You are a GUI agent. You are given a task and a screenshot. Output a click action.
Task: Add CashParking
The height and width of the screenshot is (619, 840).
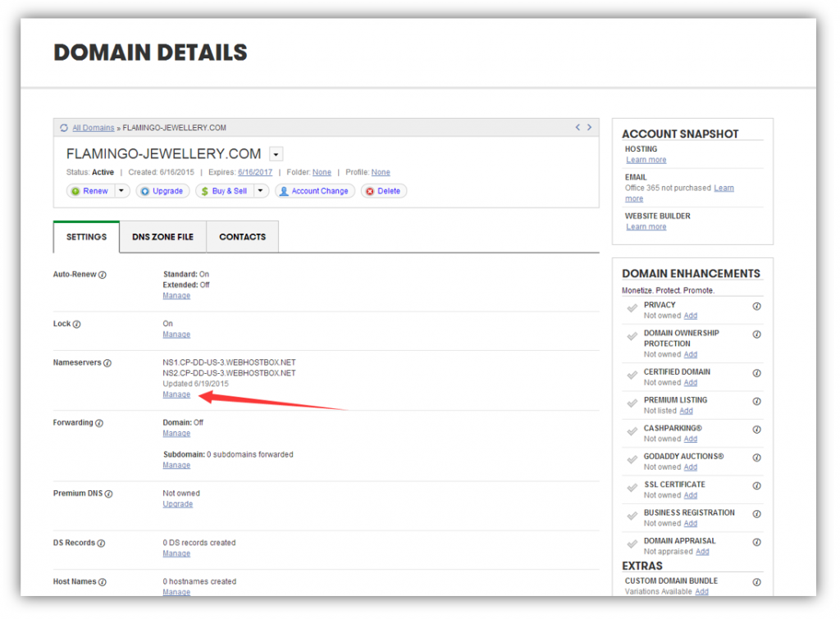pyautogui.click(x=691, y=439)
